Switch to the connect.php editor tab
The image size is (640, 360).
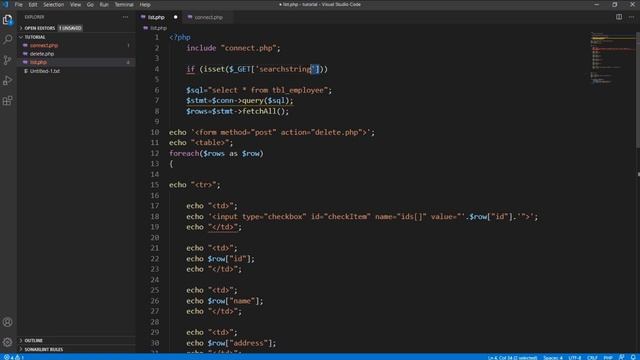pyautogui.click(x=208, y=17)
